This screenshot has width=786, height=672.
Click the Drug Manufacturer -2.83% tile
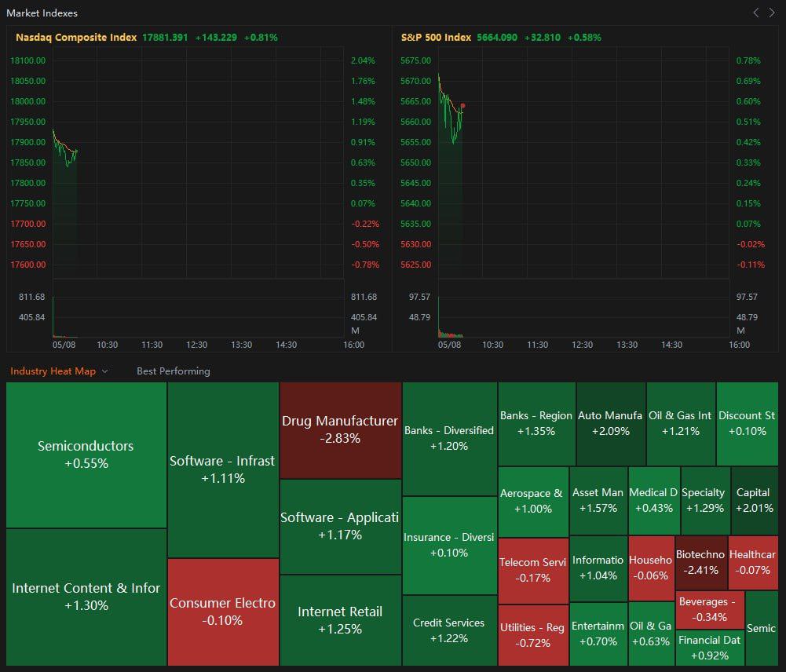[340, 430]
